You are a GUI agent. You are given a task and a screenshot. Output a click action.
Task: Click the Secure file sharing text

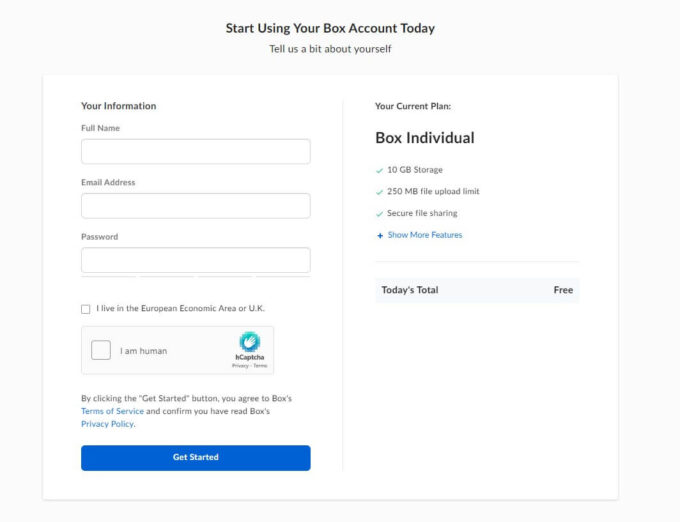pyautogui.click(x=422, y=213)
